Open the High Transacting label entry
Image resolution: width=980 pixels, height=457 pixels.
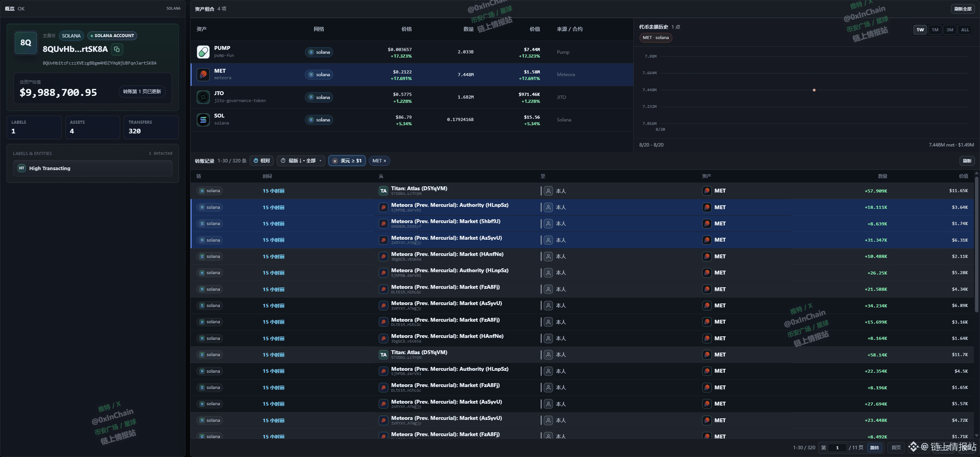[x=93, y=168]
